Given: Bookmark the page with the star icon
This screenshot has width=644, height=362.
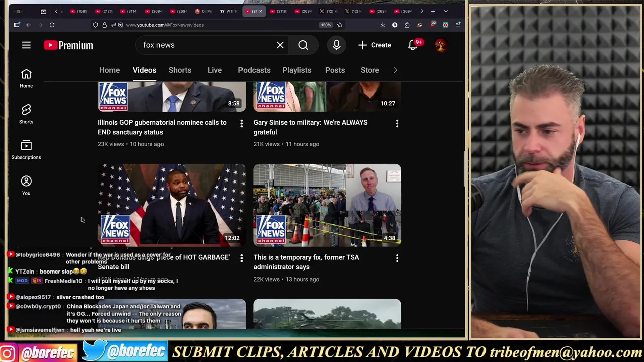Looking at the screenshot, I should pos(340,25).
